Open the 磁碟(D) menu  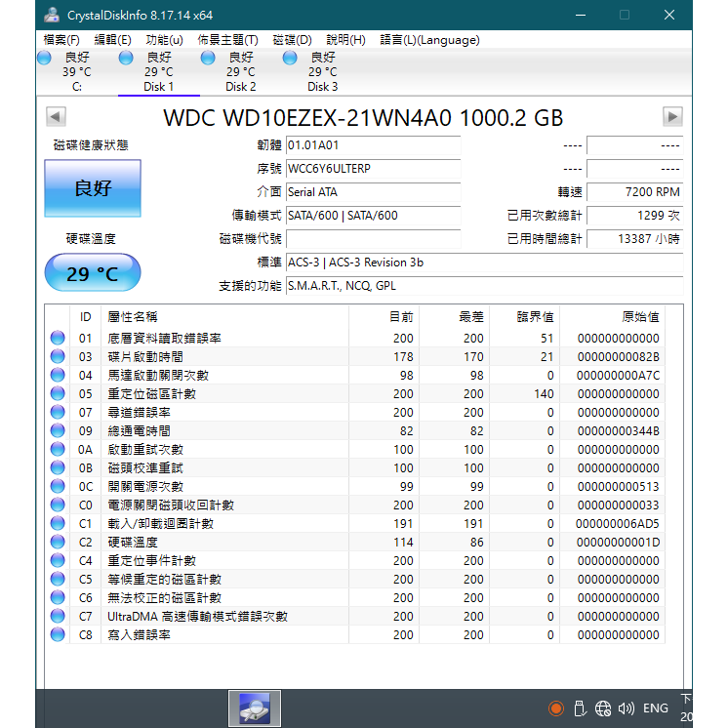tap(292, 40)
